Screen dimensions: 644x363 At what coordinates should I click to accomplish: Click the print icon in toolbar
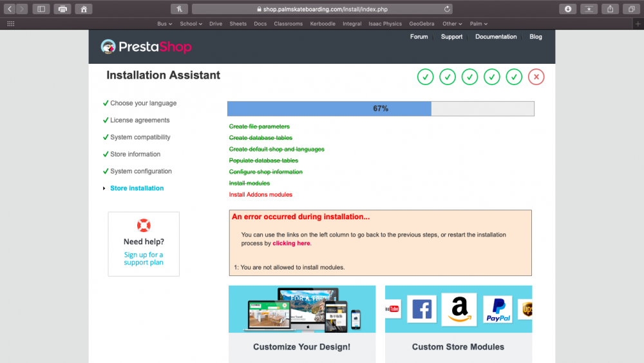click(62, 8)
